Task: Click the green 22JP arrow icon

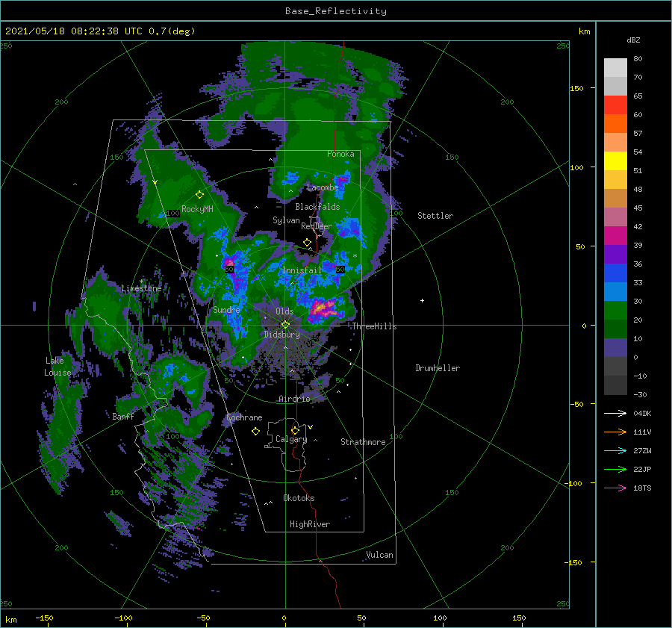Action: 615,470
